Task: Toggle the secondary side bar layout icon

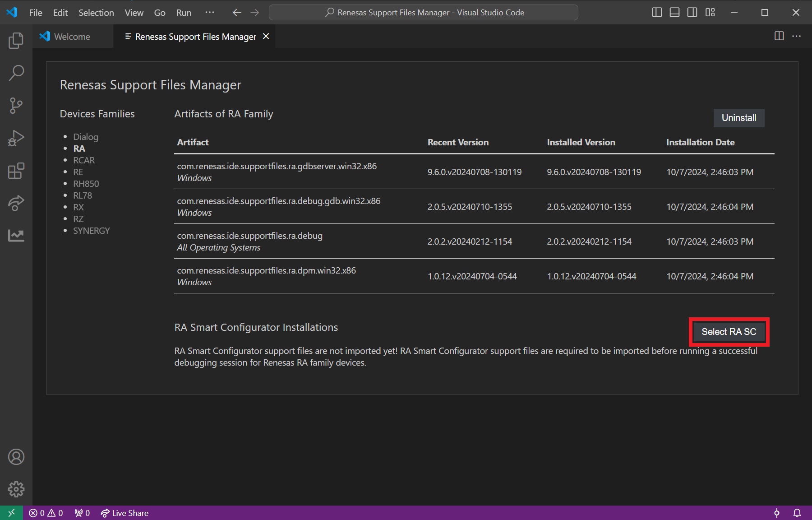Action: 692,13
